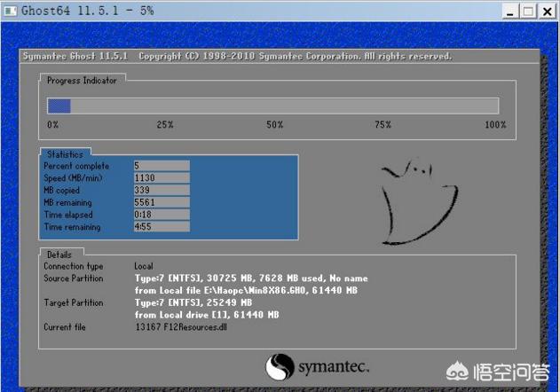The height and width of the screenshot is (392, 560).
Task: Click the Time remaining value 4:55
Action: (x=162, y=227)
